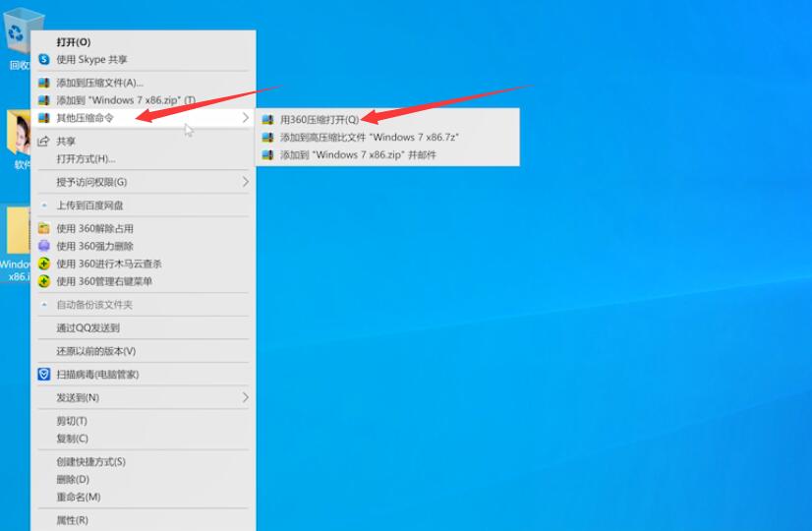
Task: Click the Skype icon in the context menu
Action: click(x=44, y=60)
